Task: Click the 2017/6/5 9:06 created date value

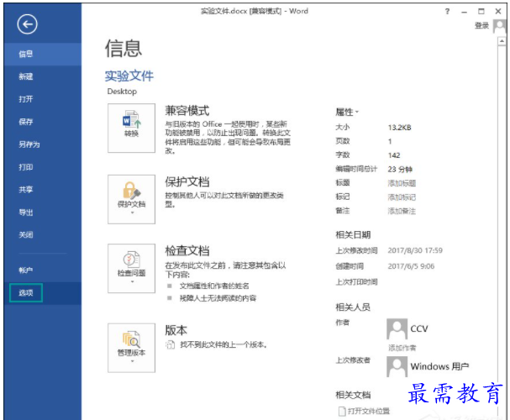Action: click(x=411, y=266)
